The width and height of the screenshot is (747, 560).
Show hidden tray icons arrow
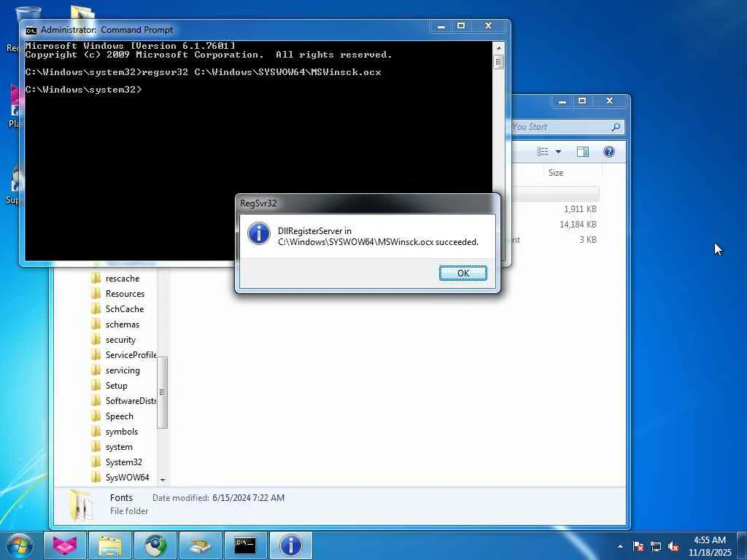[x=620, y=546]
